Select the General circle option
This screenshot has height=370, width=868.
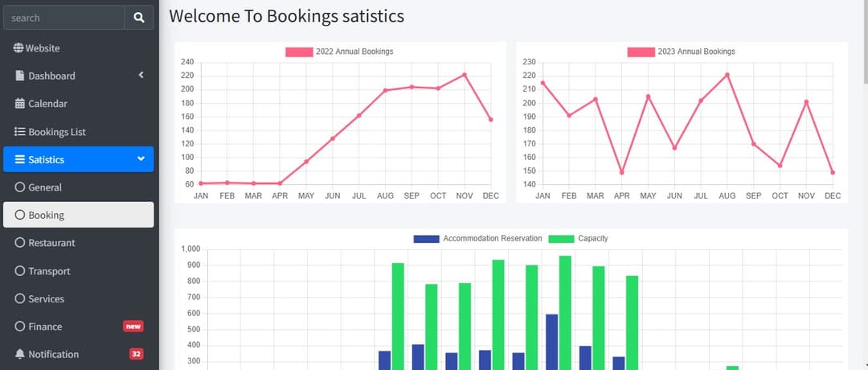20,187
